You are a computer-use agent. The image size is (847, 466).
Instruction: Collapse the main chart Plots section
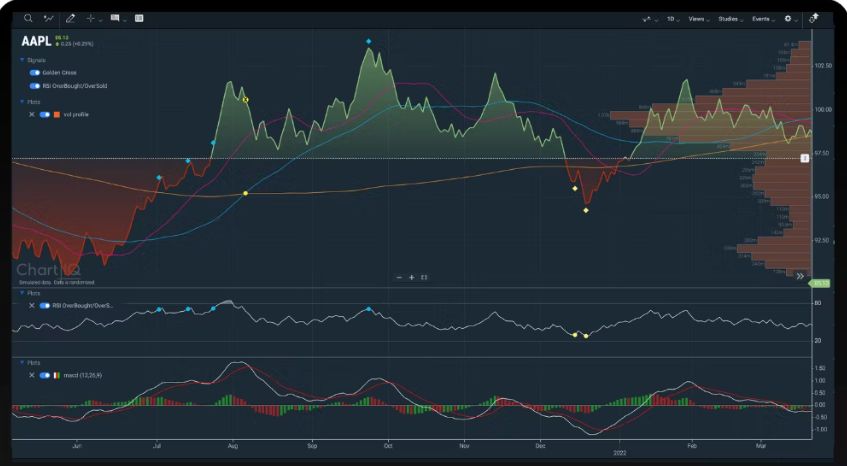pos(22,102)
